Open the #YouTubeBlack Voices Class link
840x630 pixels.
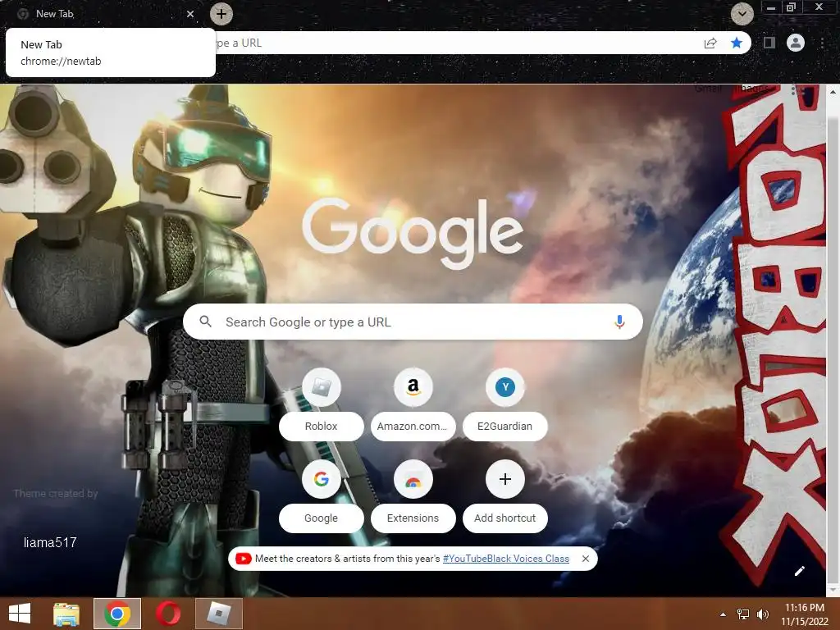click(x=505, y=559)
